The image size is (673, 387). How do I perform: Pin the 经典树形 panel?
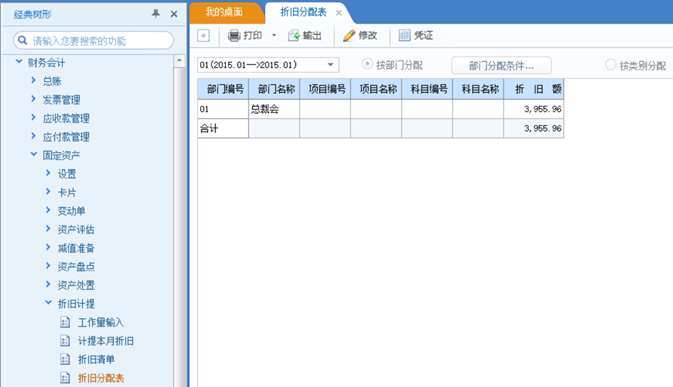pos(156,14)
